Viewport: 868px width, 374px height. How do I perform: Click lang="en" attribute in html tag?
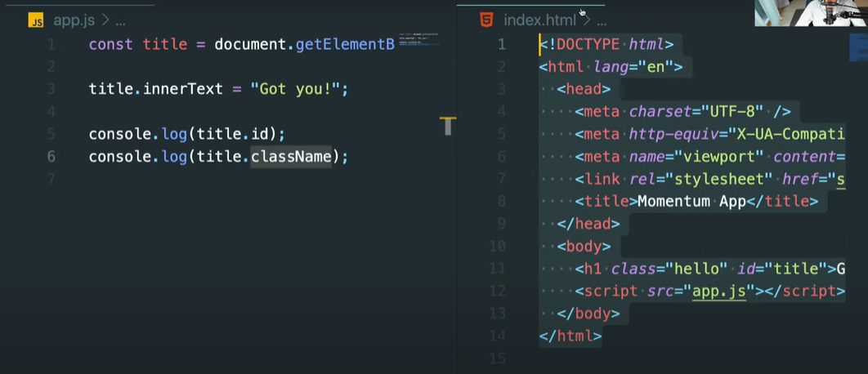click(x=633, y=67)
